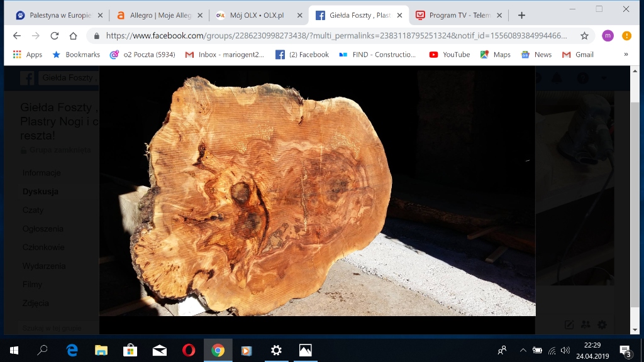Viewport: 644px width, 362px height.
Task: Open Ogłoszenia in group sidebar
Action: (43, 229)
